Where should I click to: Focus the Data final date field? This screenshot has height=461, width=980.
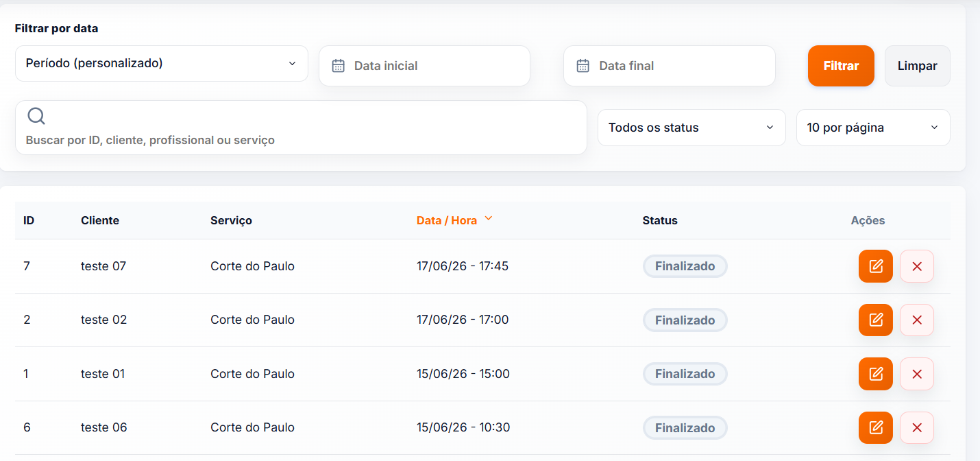pyautogui.click(x=669, y=66)
